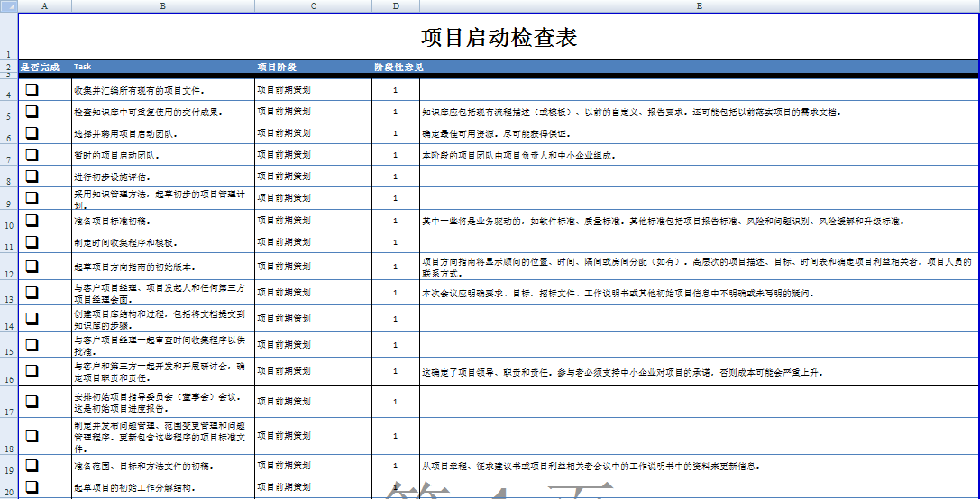Select column C header
The width and height of the screenshot is (980, 499).
pos(313,5)
